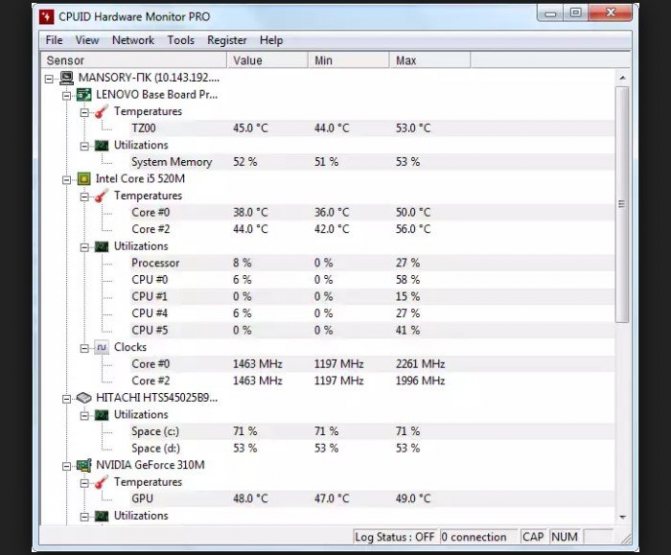The width and height of the screenshot is (671, 555).
Task: Click the CAP indicator in status bar
Action: click(x=533, y=537)
